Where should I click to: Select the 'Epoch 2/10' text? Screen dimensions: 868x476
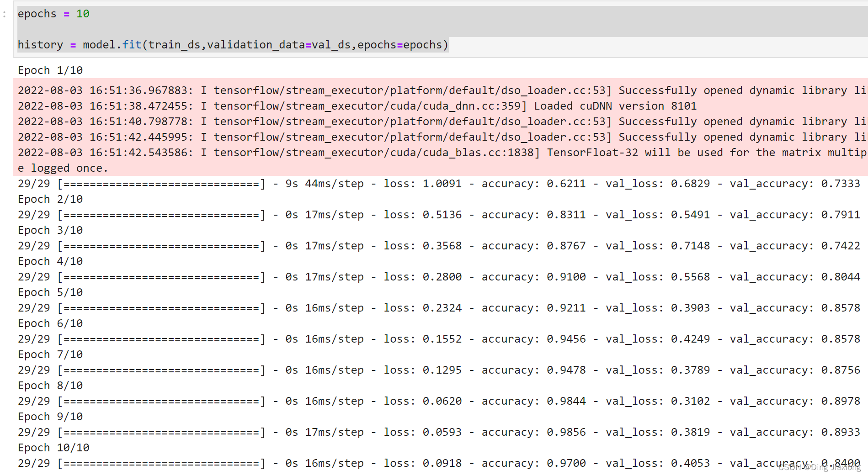pos(50,199)
